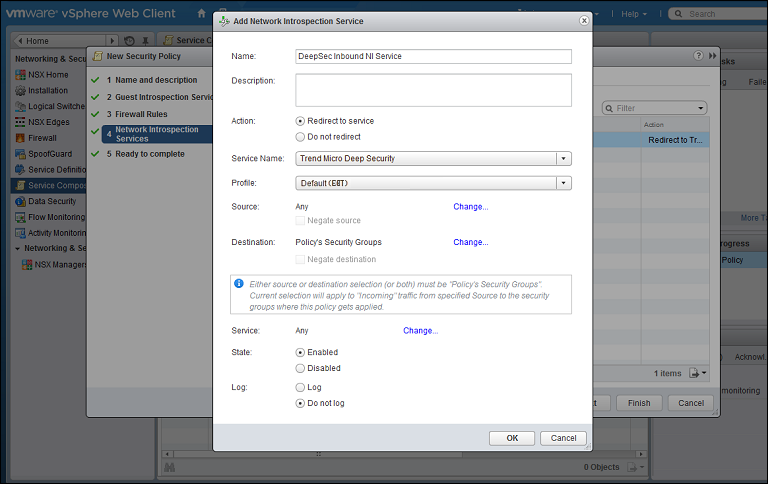Open the Filter dropdown arrow

(701, 108)
